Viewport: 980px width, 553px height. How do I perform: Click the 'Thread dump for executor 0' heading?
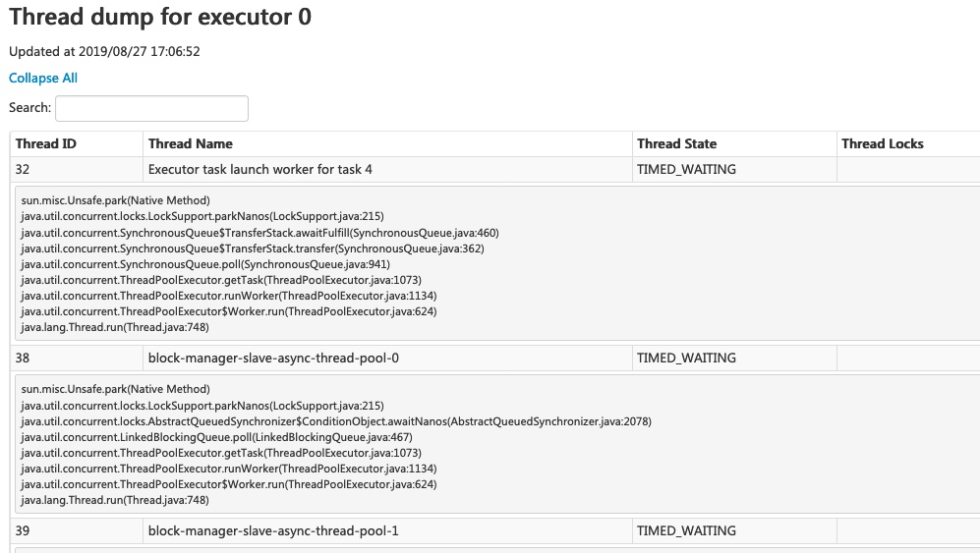[160, 17]
